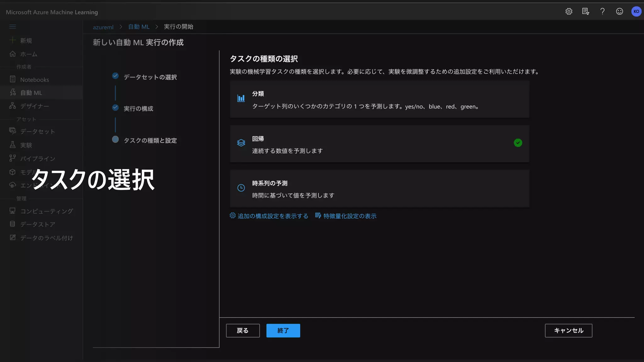The image size is (644, 362).
Task: Click the 自動 ML icon in sidebar
Action: pyautogui.click(x=13, y=92)
